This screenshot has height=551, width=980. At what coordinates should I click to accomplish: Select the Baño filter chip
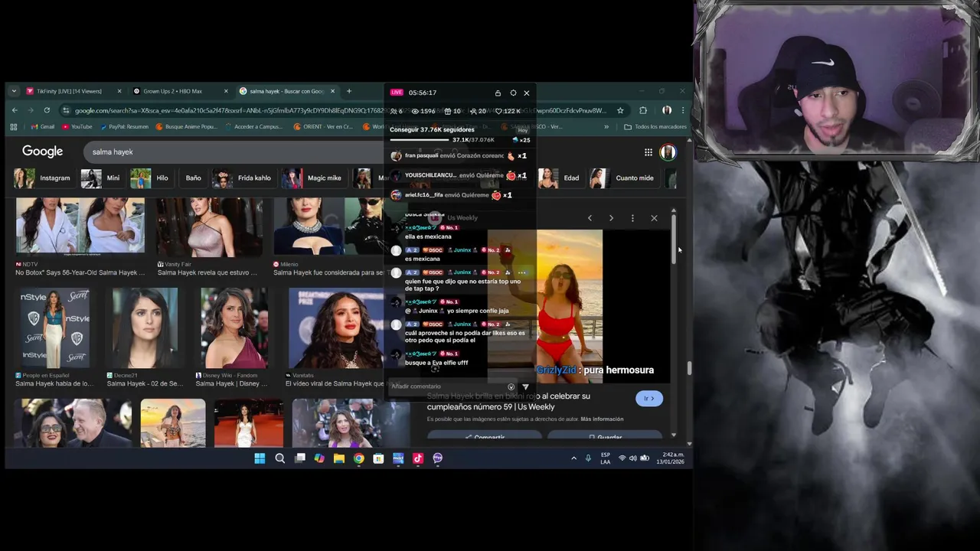click(x=193, y=178)
